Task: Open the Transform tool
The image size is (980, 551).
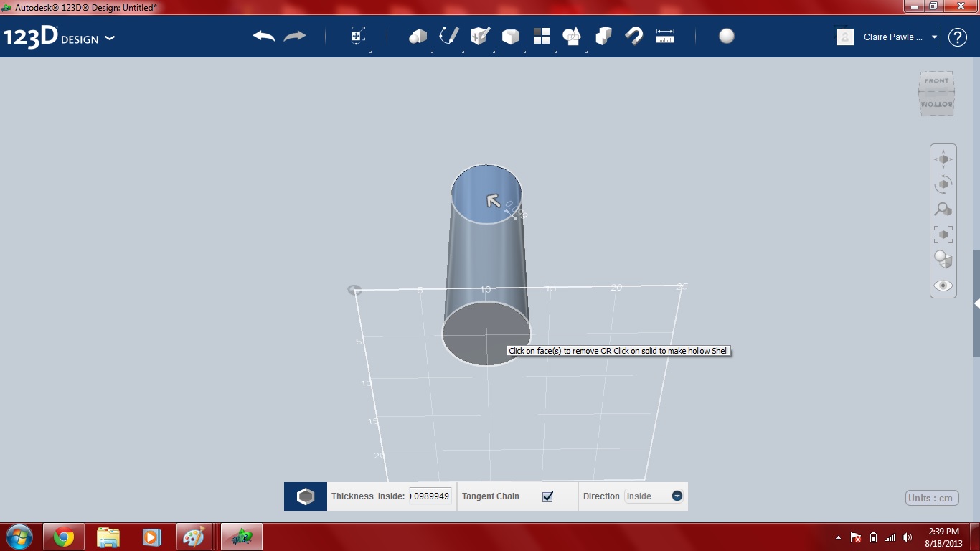Action: click(x=357, y=36)
